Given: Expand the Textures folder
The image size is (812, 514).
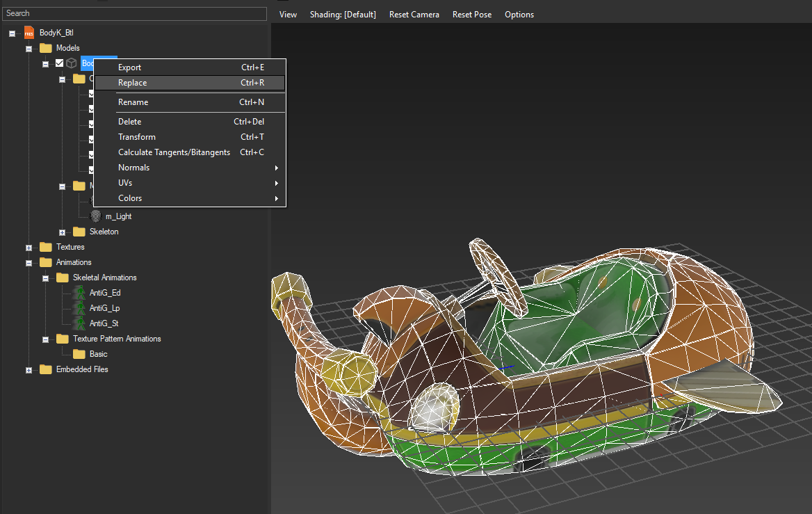Looking at the screenshot, I should click(x=28, y=246).
